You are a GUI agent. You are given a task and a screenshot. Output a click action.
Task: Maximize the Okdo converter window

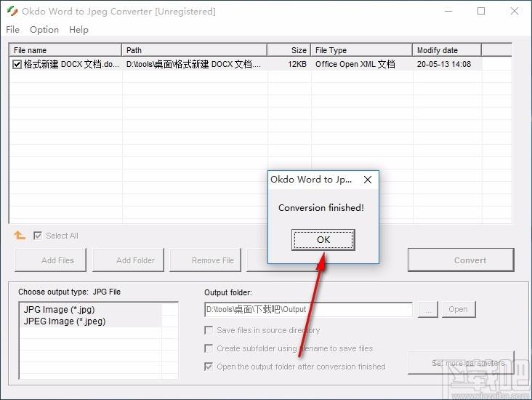[481, 11]
